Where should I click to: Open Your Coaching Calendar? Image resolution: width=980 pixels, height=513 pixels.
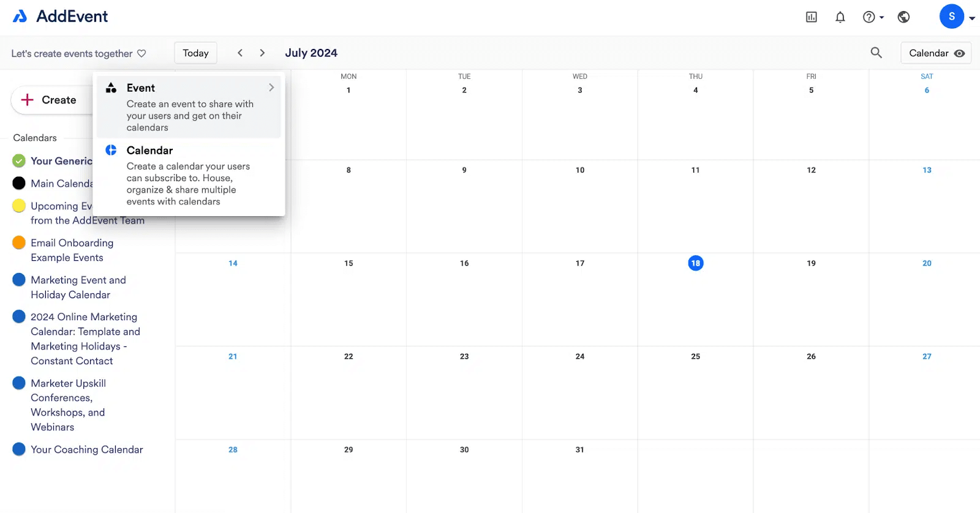pos(87,449)
